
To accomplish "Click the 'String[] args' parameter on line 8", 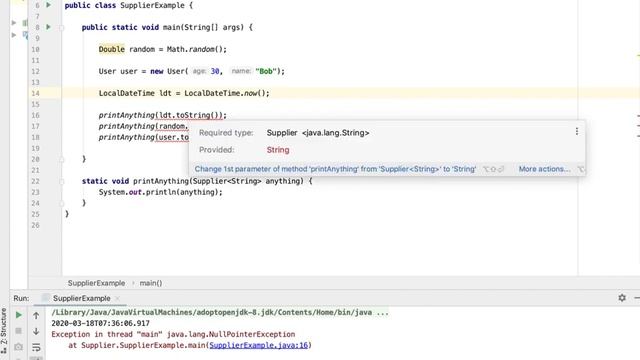I will [x=213, y=27].
